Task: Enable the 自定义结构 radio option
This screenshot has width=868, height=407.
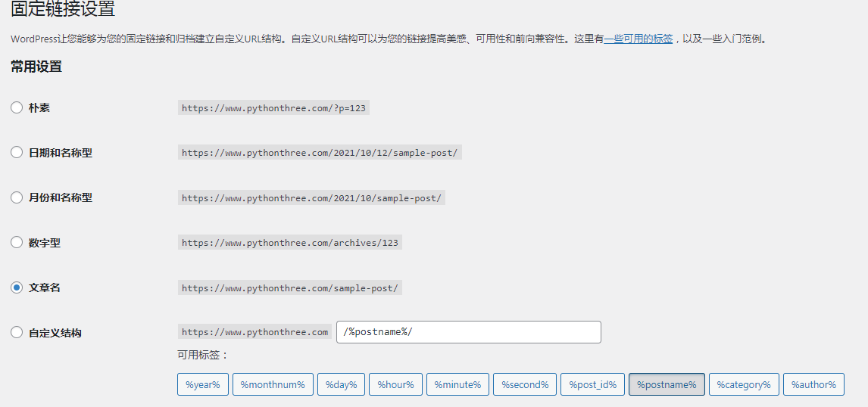Action: point(17,332)
